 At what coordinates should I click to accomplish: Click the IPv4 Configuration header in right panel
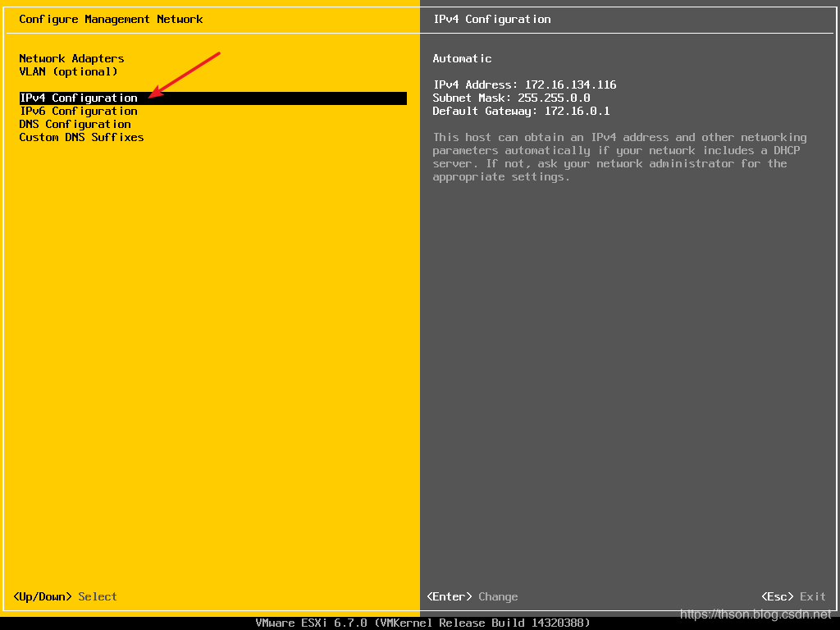pyautogui.click(x=491, y=19)
